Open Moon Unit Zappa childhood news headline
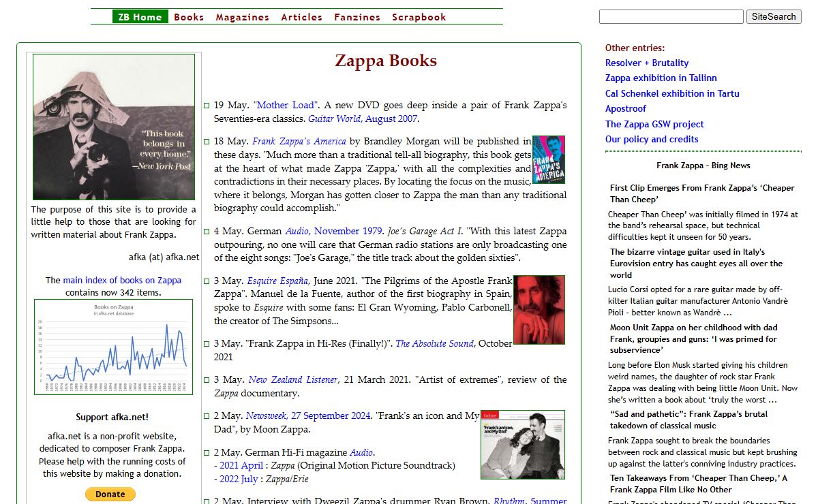 click(693, 338)
